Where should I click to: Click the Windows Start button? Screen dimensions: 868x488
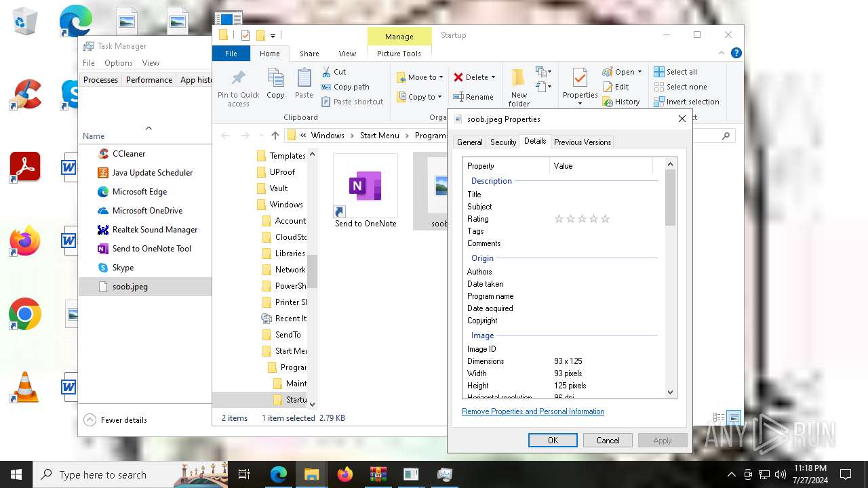16,474
